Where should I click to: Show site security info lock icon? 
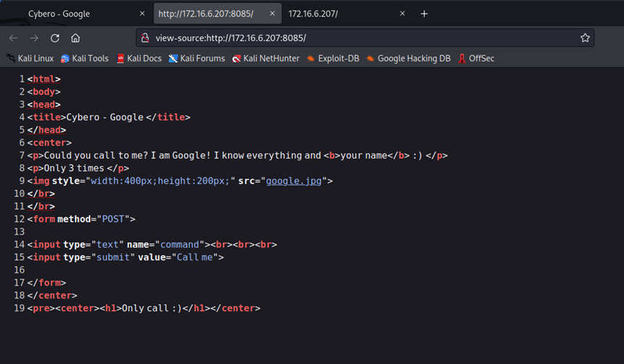(x=145, y=38)
